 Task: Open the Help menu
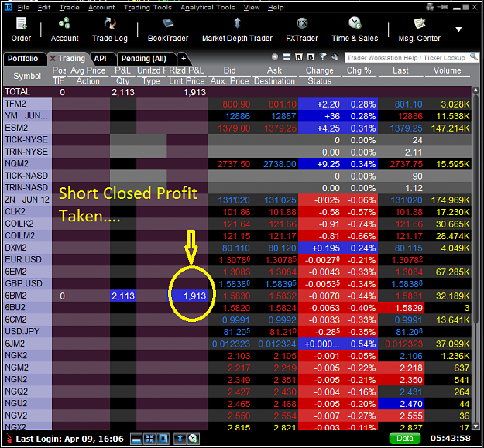click(x=276, y=7)
